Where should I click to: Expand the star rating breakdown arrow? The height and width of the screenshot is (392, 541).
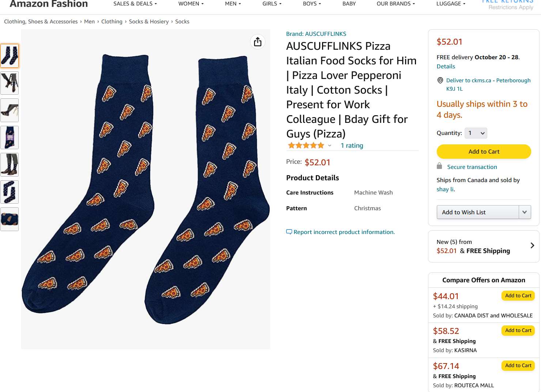tap(330, 146)
